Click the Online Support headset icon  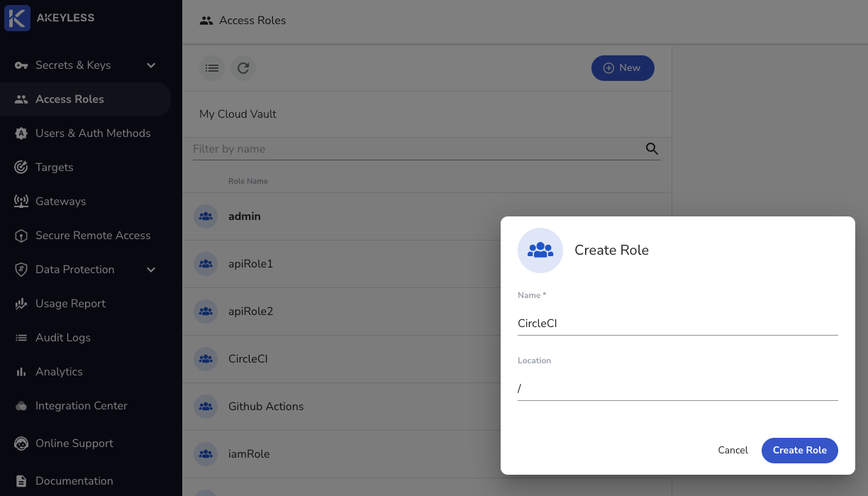tap(21, 443)
